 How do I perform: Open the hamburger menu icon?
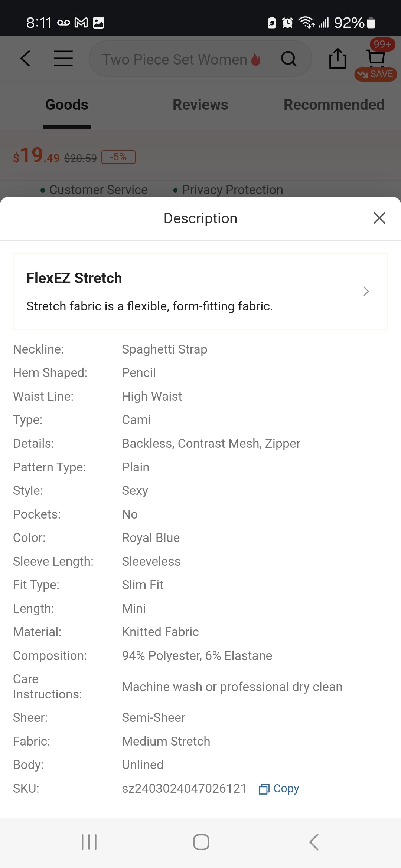point(63,59)
